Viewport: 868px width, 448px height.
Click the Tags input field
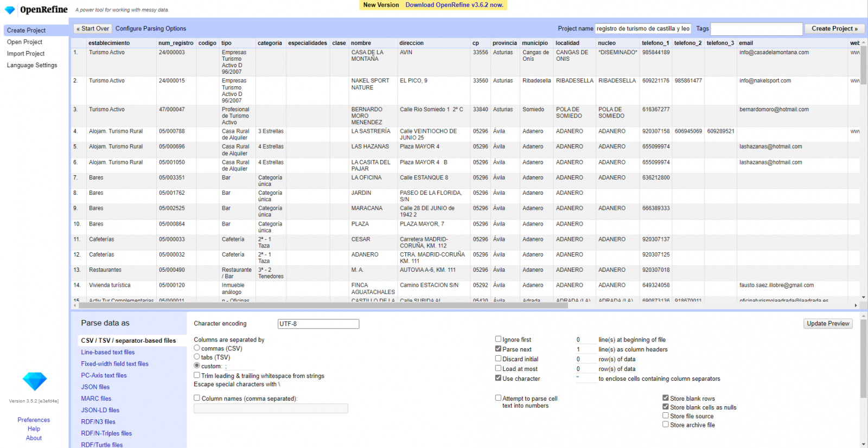coord(756,29)
